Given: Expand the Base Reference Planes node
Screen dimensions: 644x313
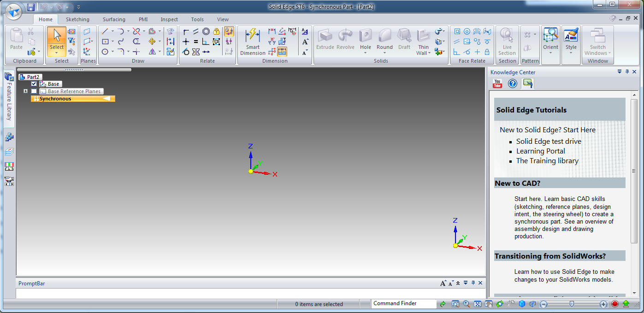Looking at the screenshot, I should click(x=26, y=91).
